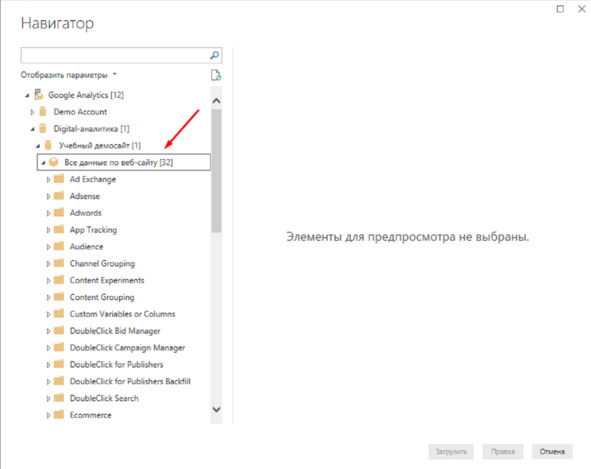
Task: Click the search magnifier icon
Action: point(214,55)
